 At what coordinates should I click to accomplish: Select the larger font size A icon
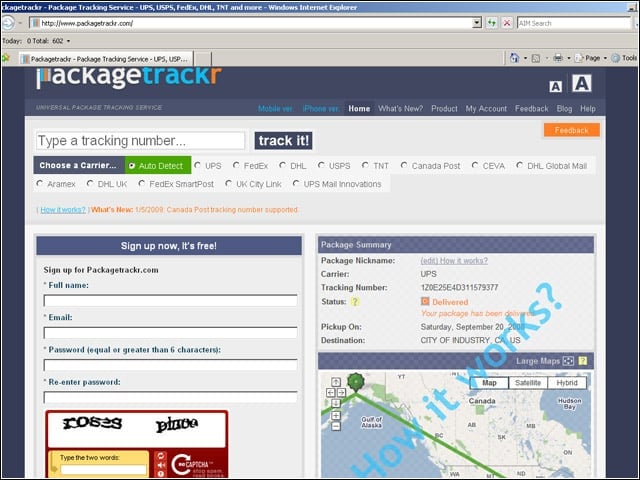pyautogui.click(x=581, y=83)
